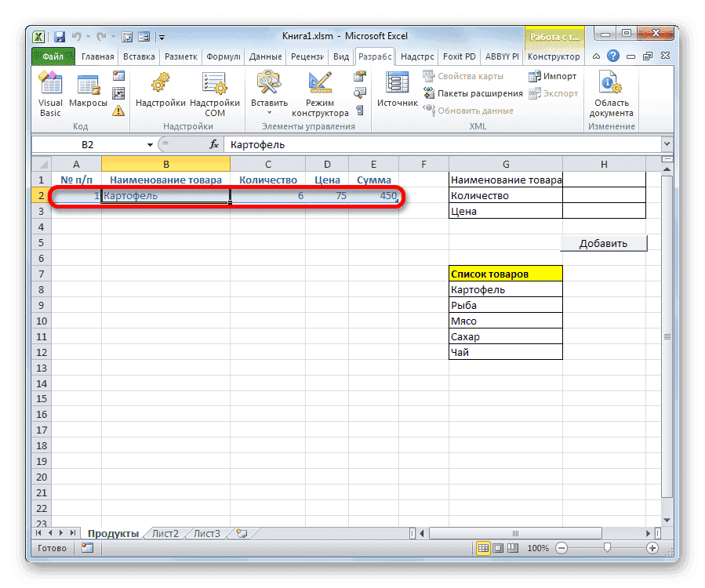Click the Импорт XML icon
This screenshot has width=705, height=588.
coord(554,75)
